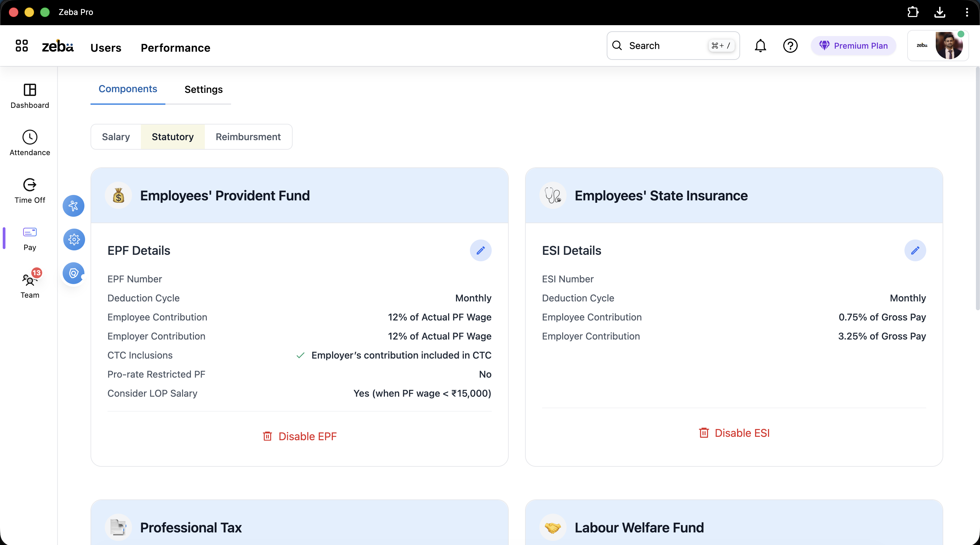This screenshot has height=545, width=980.
Task: Open the apps grid menu icon
Action: point(22,46)
